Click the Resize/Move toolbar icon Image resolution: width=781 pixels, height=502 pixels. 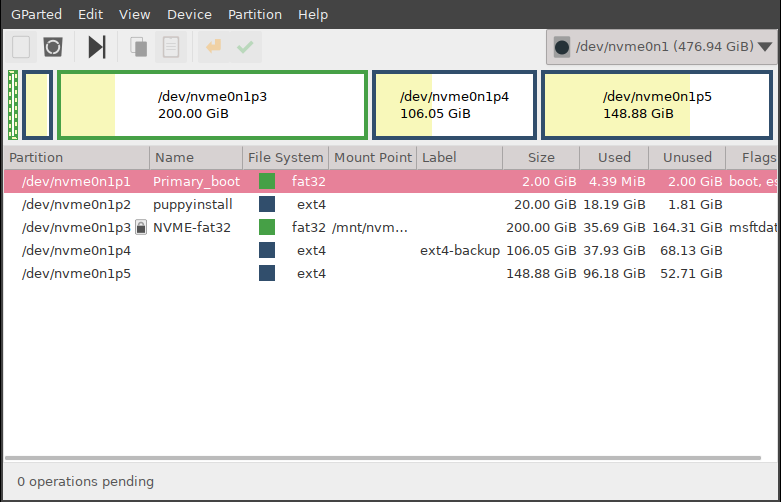[97, 47]
